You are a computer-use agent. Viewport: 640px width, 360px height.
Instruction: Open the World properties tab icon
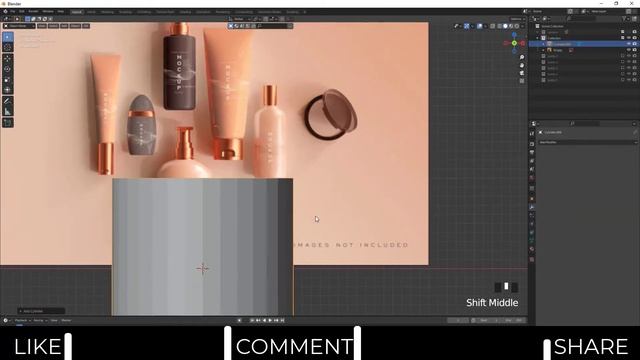(x=532, y=178)
